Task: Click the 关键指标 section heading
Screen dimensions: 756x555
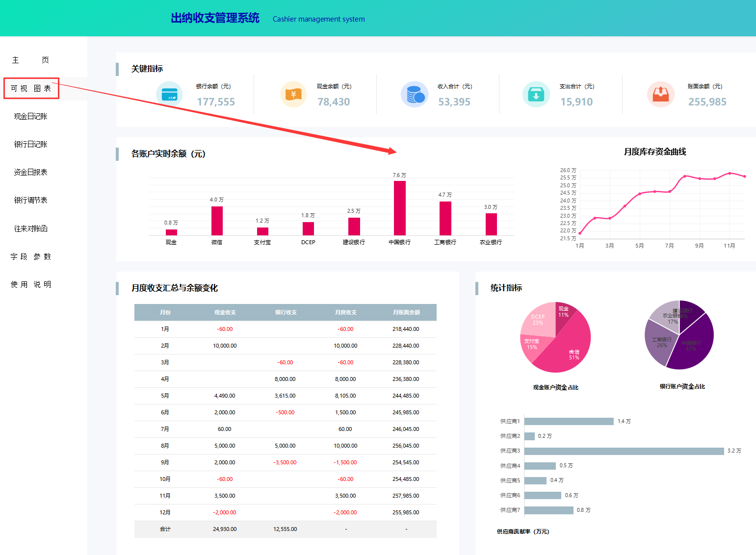Action: (x=147, y=69)
